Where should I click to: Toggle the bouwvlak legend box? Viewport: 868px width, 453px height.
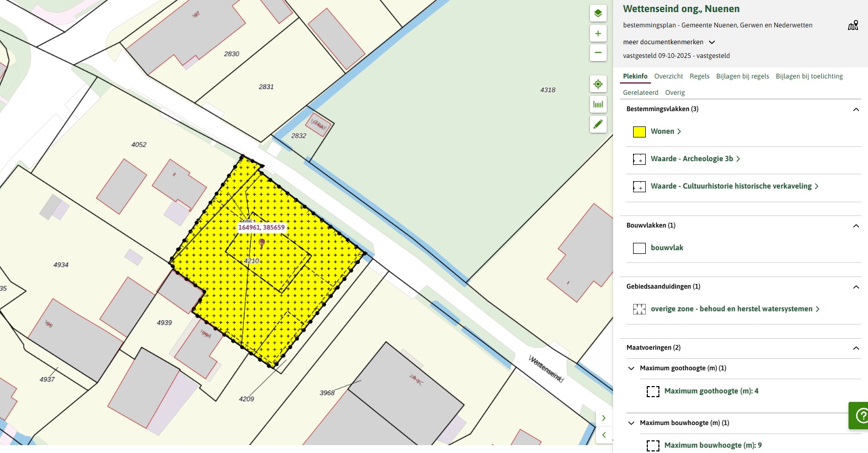[639, 248]
